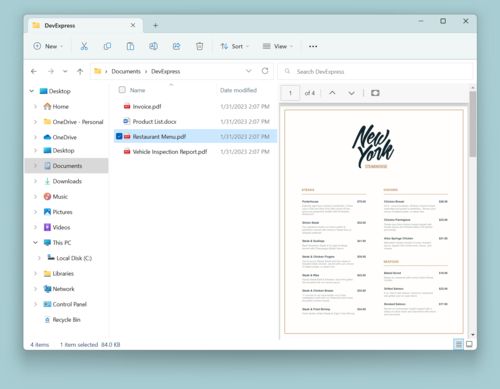This screenshot has height=389, width=500.
Task: Select the DevExpress window tab
Action: click(x=85, y=25)
